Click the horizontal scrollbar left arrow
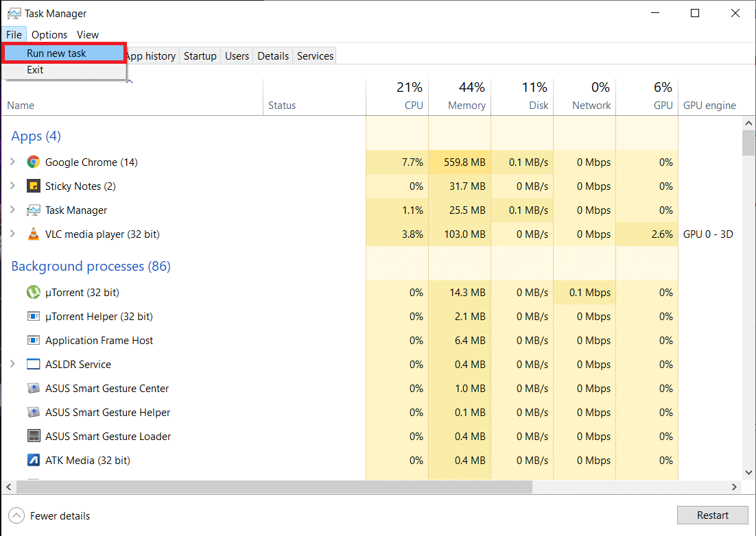Screen dimensions: 756x536 pos(9,487)
